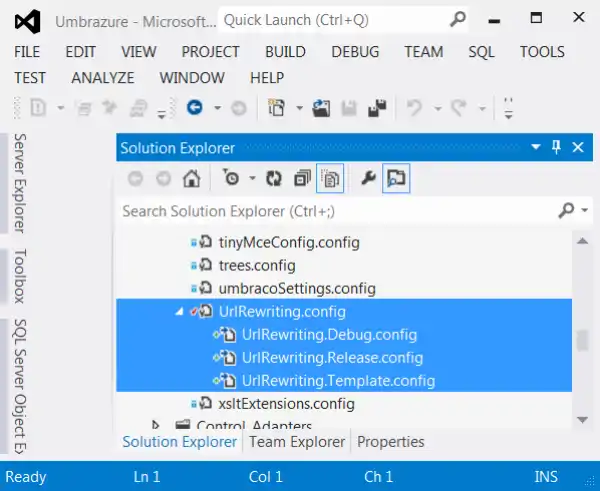Click the Navigate Backward blue arrow icon
The image size is (600, 491).
click(195, 108)
